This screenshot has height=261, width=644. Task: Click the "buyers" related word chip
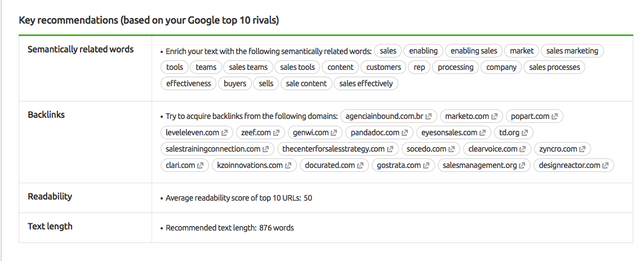(235, 83)
